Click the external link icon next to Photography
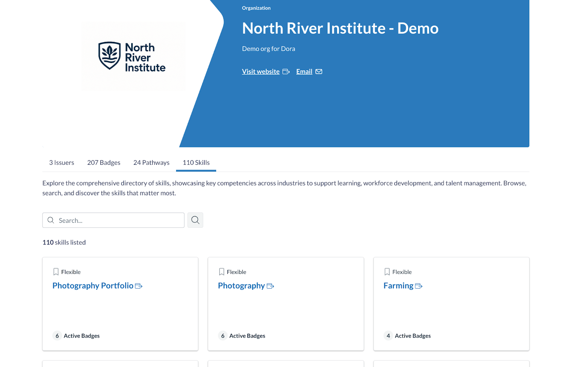Screen dimensions: 588x367 (271, 286)
